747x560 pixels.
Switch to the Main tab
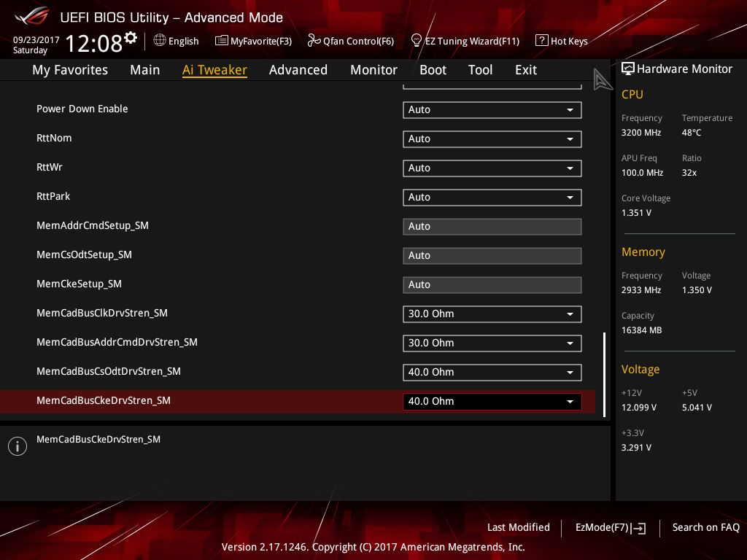[x=145, y=70]
